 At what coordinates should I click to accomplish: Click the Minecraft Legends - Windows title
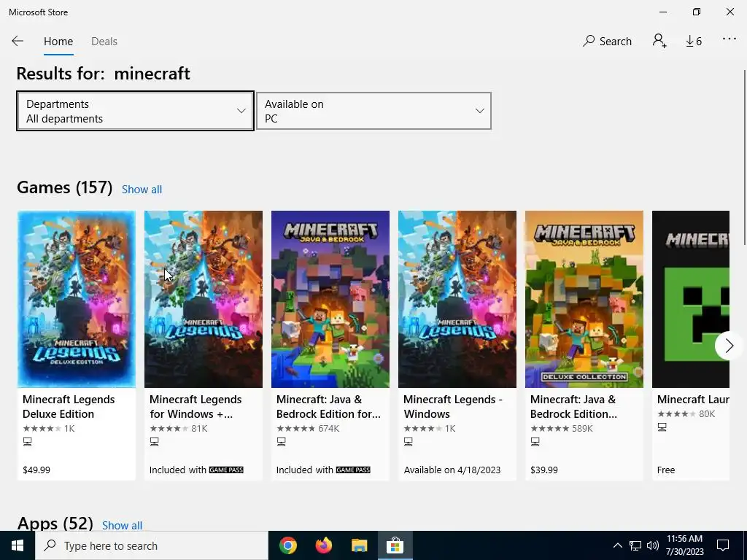point(452,407)
